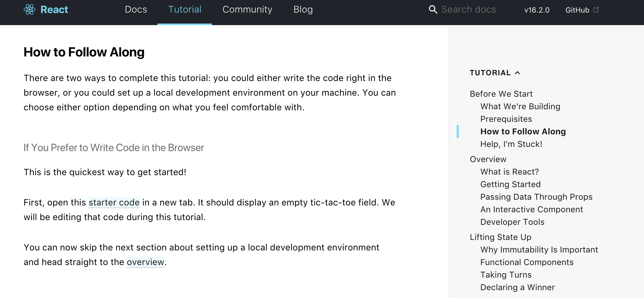Go to the Community page
Screen dimensions: 644x298
[247, 10]
